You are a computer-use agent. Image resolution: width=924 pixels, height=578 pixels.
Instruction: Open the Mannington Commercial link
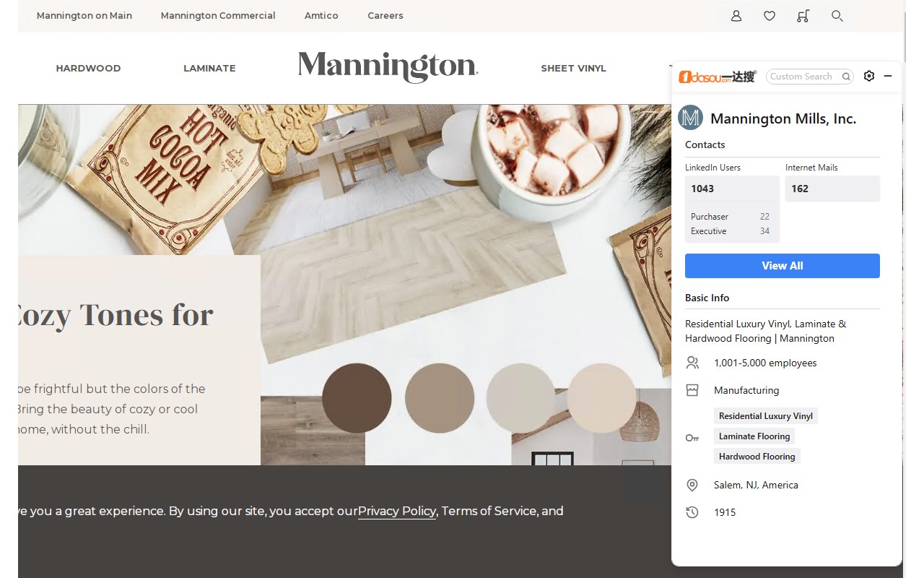218,15
